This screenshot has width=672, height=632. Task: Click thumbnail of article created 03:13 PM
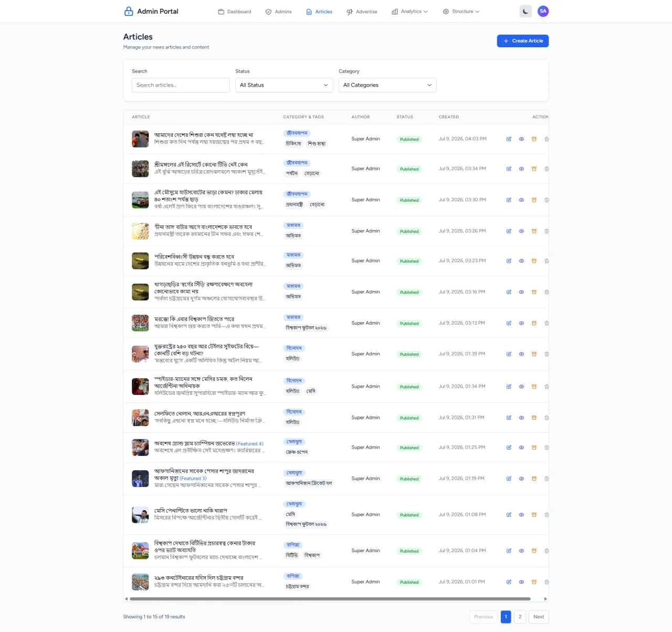pos(140,323)
